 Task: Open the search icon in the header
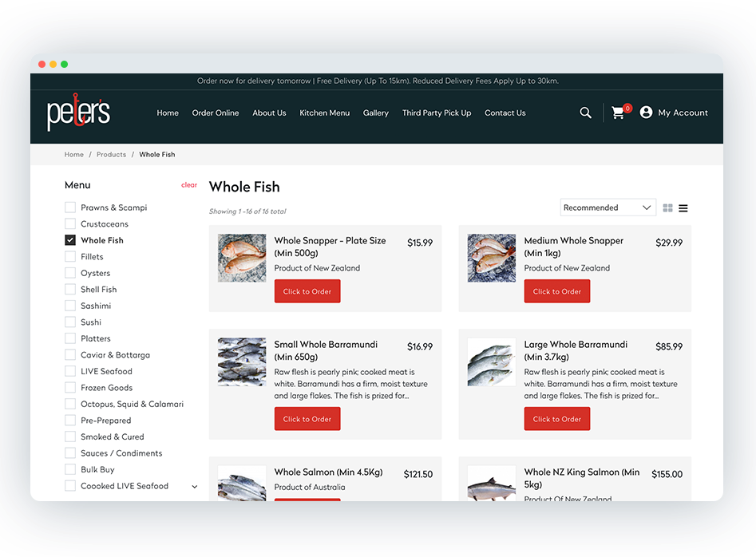coord(585,113)
